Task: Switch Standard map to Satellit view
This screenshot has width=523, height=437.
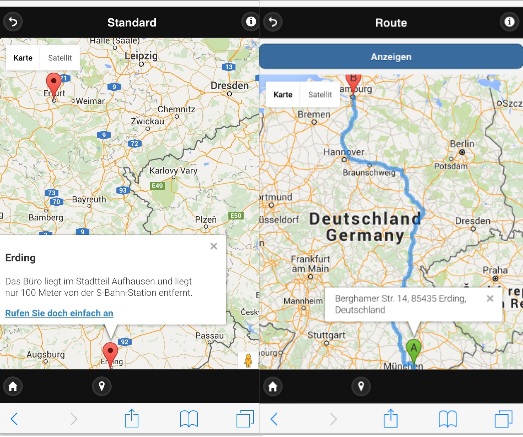Action: 60,58
